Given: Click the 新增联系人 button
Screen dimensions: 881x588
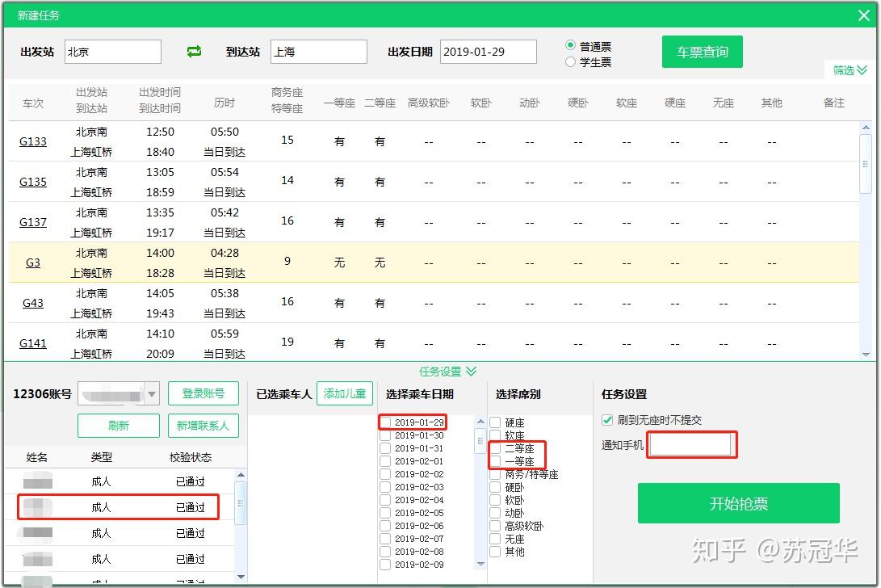Looking at the screenshot, I should pyautogui.click(x=203, y=426).
